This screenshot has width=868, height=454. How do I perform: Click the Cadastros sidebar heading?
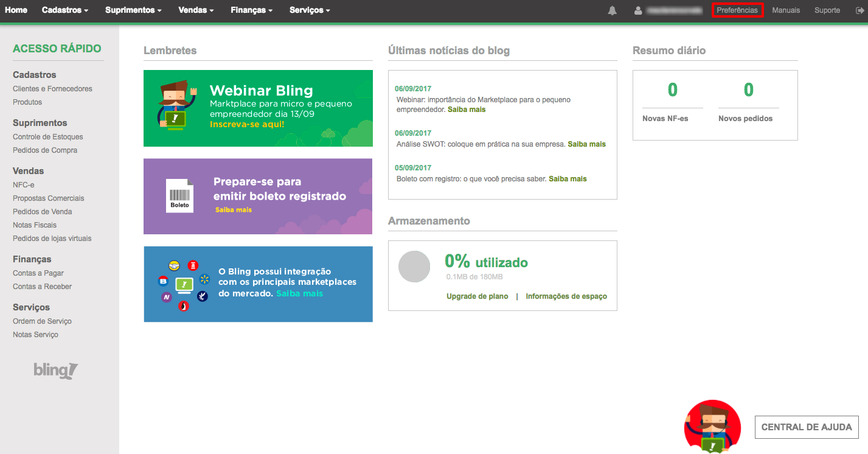click(x=35, y=75)
